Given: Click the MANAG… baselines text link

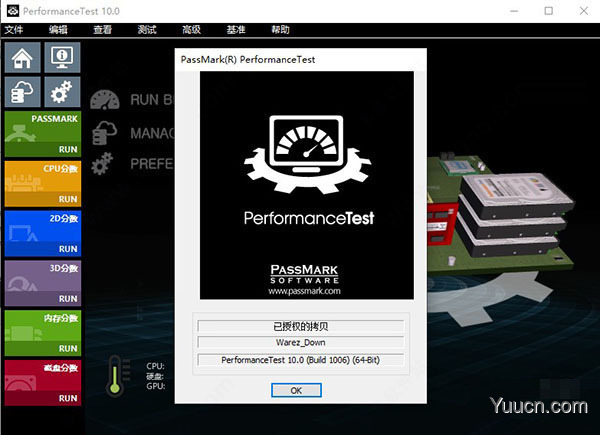Looking at the screenshot, I should pos(152,133).
